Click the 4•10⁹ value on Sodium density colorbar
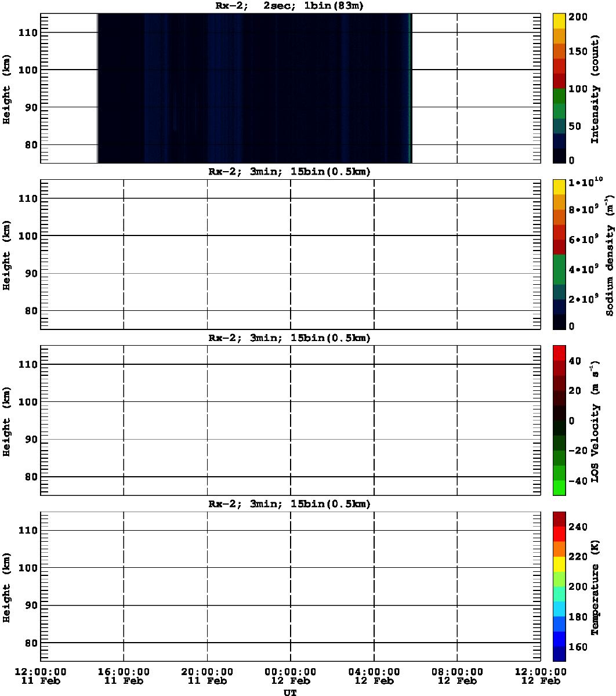The width and height of the screenshot is (616, 696). [584, 270]
